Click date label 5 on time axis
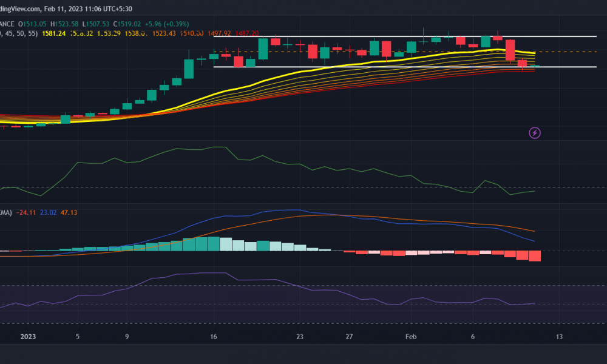 coord(78,337)
